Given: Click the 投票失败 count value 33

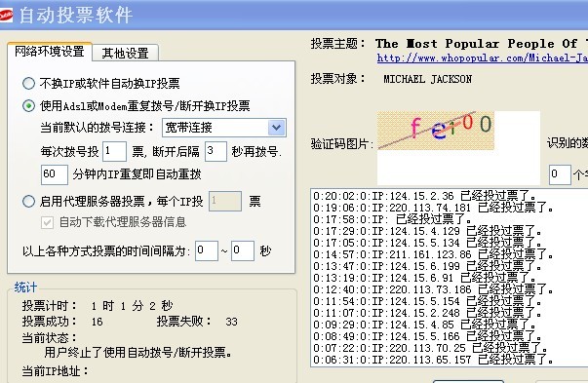Looking at the screenshot, I should [231, 322].
